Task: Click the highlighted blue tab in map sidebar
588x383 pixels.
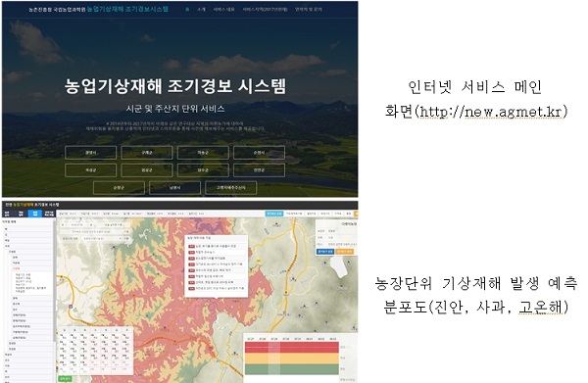Action: click(35, 214)
